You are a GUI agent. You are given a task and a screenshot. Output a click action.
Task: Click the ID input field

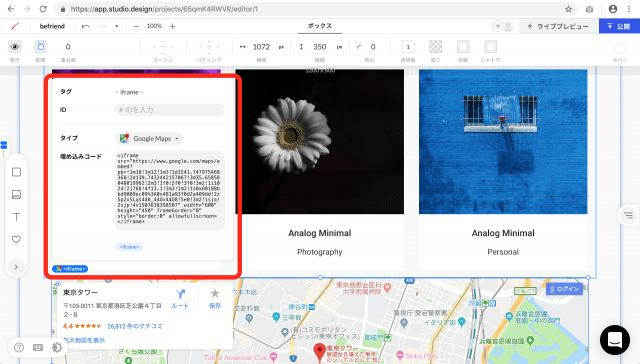pyautogui.click(x=170, y=110)
